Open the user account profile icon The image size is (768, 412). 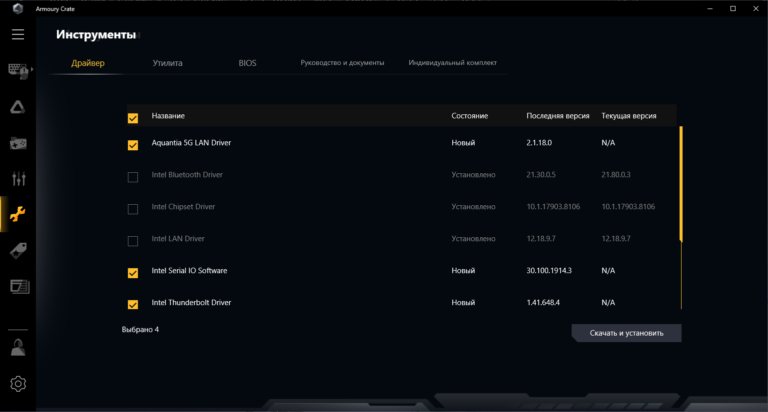(x=18, y=348)
